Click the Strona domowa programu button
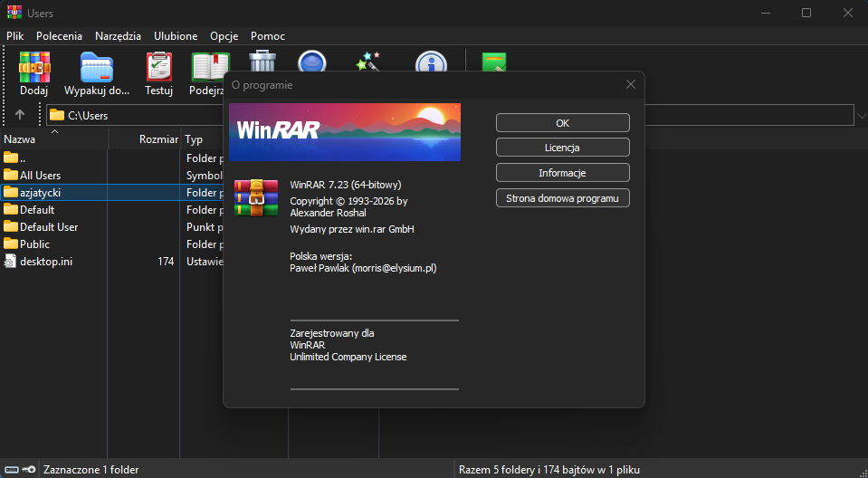 [x=562, y=197]
